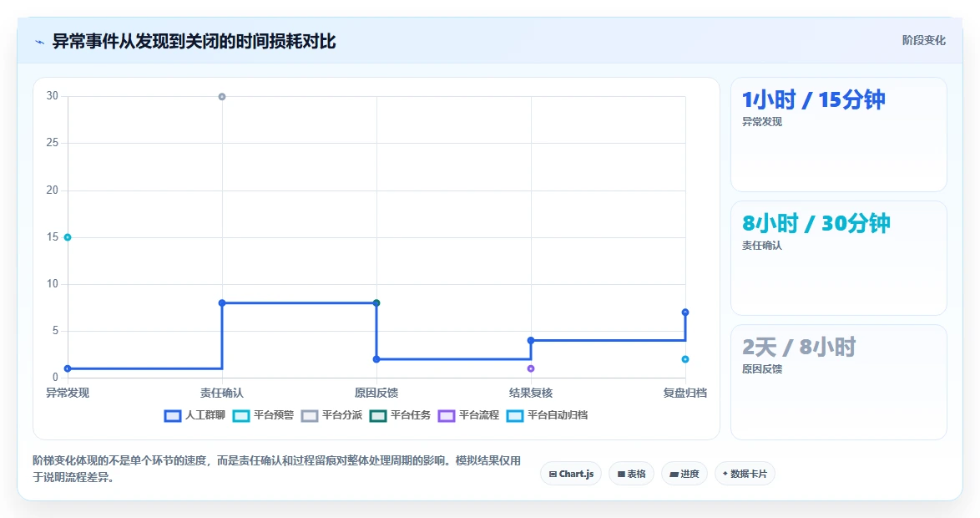Click the 平台分派 data point at value 30
980x518 pixels.
tap(222, 96)
